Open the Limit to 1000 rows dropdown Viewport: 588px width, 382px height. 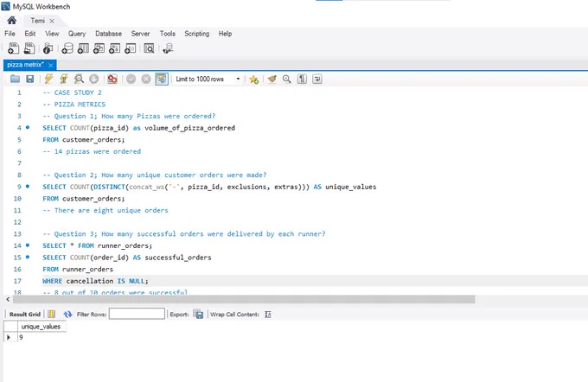[x=208, y=80]
